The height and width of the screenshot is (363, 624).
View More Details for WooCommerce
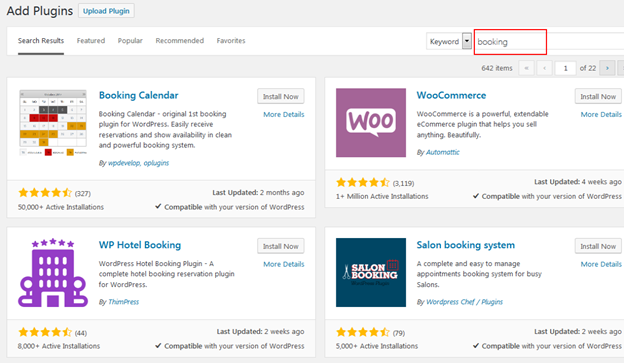[x=601, y=115]
